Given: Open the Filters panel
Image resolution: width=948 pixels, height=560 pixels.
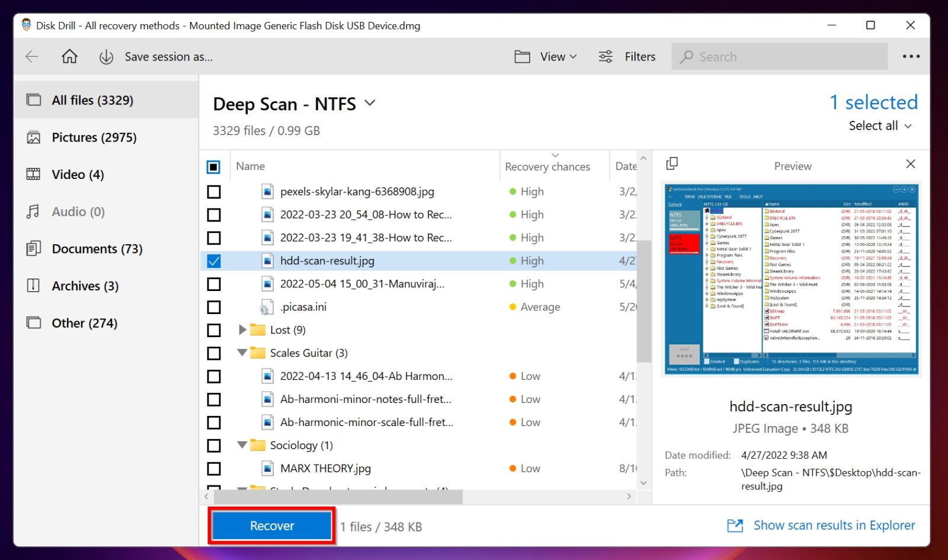Looking at the screenshot, I should pyautogui.click(x=627, y=56).
